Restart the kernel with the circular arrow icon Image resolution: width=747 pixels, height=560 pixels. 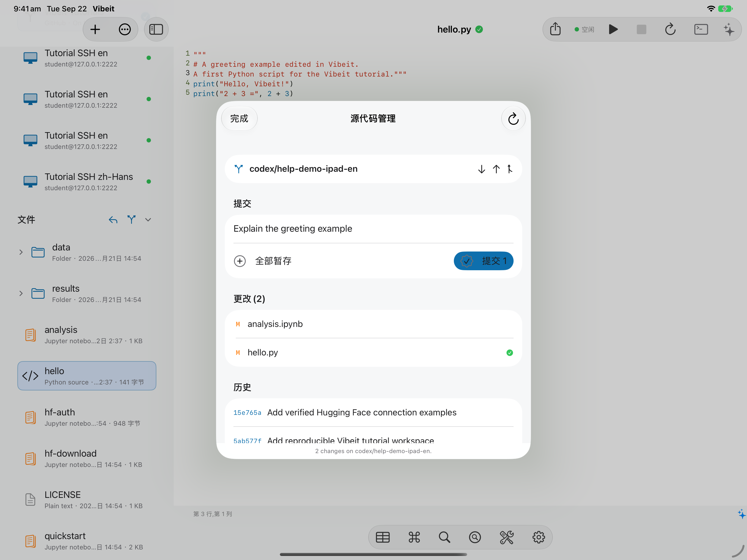pyautogui.click(x=670, y=29)
